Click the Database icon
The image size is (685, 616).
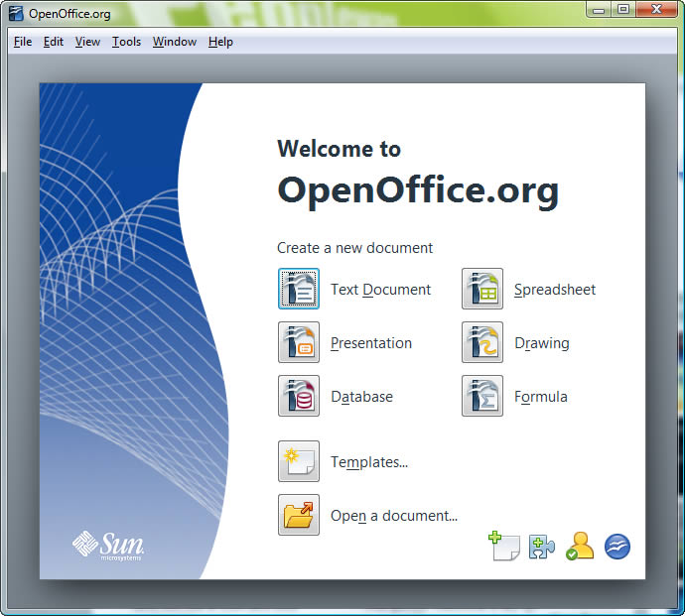pos(299,396)
